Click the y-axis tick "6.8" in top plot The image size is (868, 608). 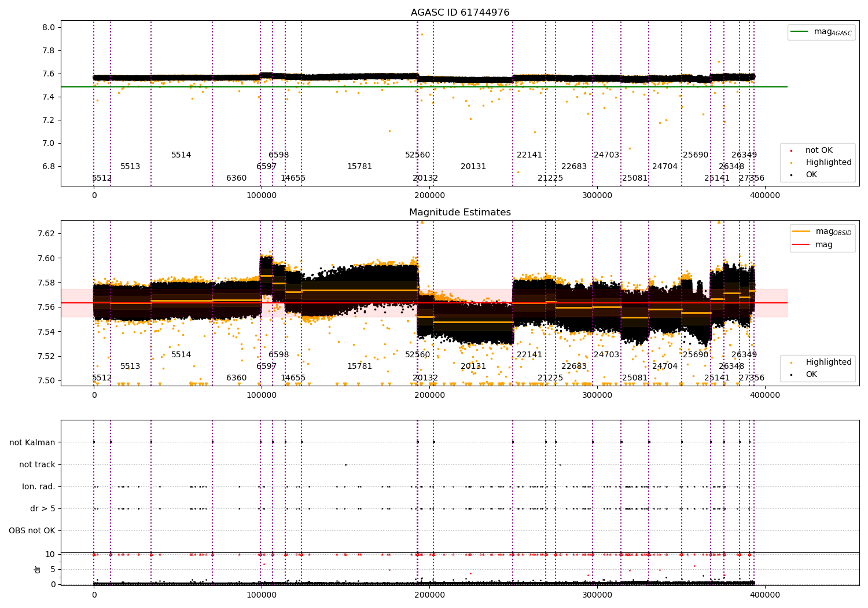coord(49,167)
